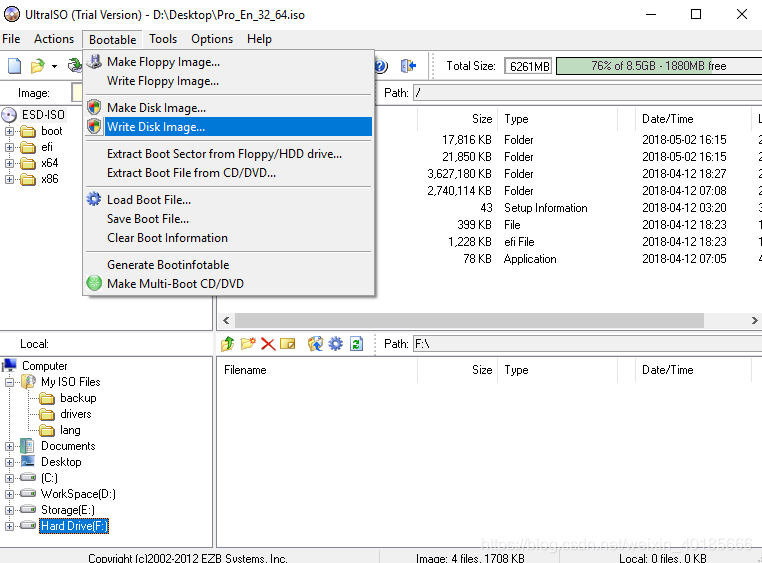
Task: Click the blue gear icon in Local toolbar
Action: [x=335, y=344]
